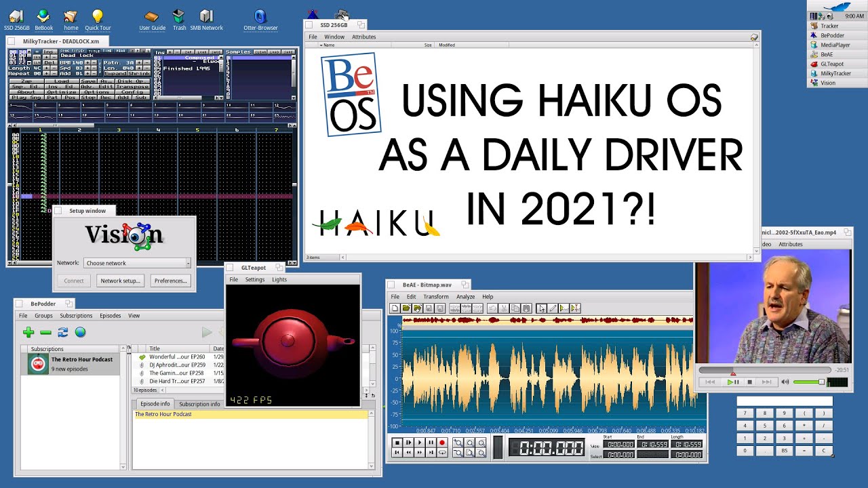The width and height of the screenshot is (868, 488).
Task: Select The Retro Hour Podcast subscription
Action: (73, 364)
